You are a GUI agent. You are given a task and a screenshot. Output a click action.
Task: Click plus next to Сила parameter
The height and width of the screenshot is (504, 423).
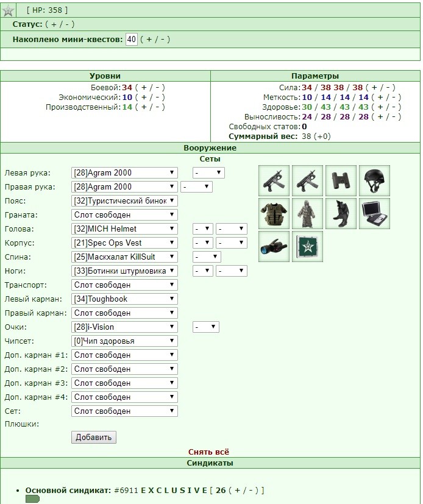[374, 87]
